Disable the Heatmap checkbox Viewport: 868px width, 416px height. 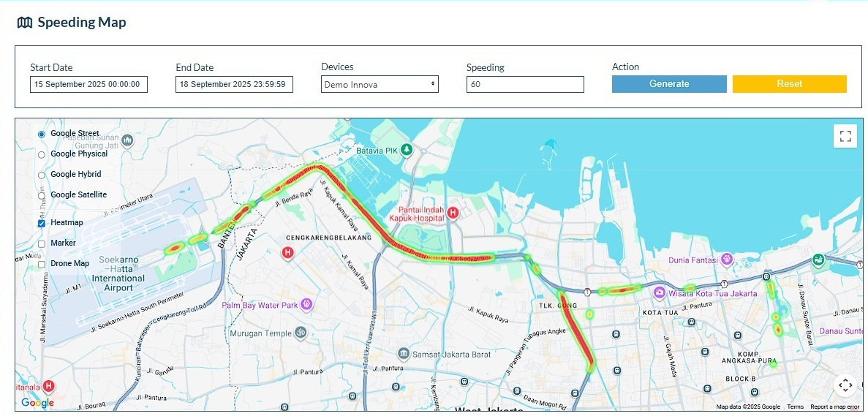tap(42, 223)
